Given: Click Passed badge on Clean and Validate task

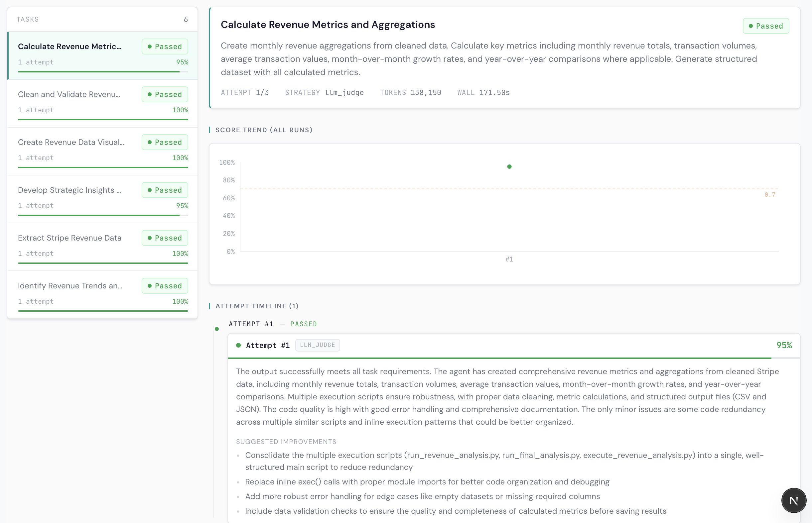Looking at the screenshot, I should pos(165,94).
